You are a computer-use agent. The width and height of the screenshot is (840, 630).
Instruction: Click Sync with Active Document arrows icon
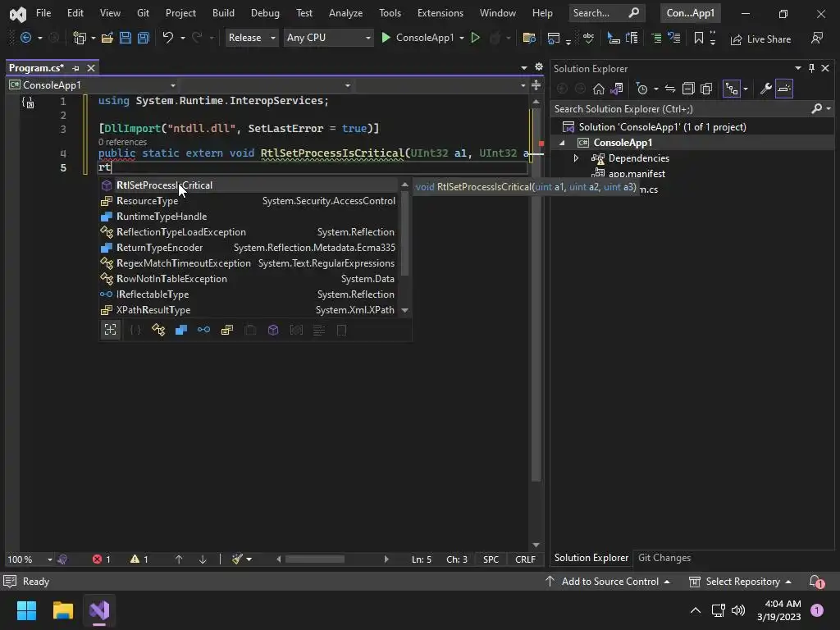tap(669, 89)
